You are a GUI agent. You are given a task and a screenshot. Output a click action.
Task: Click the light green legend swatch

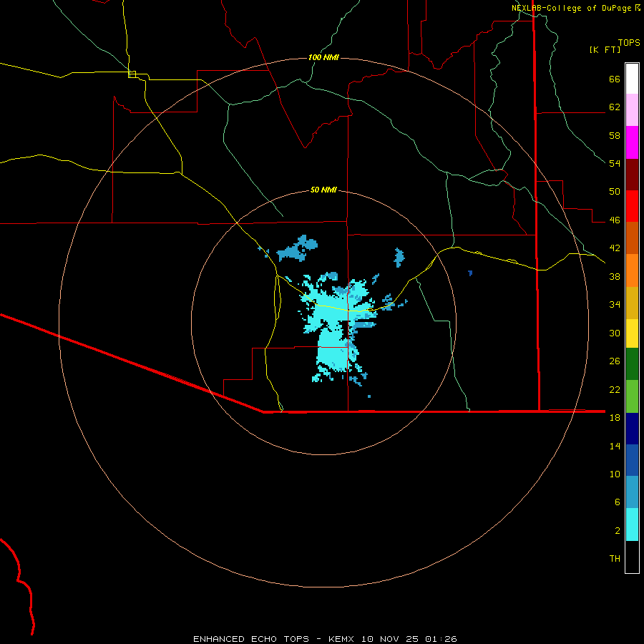pyautogui.click(x=632, y=396)
